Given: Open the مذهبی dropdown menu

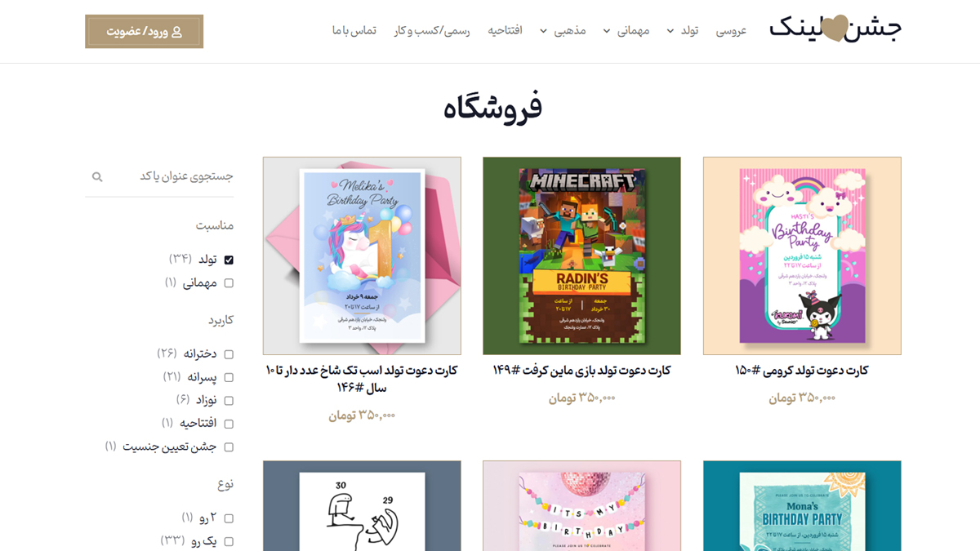Looking at the screenshot, I should (x=542, y=31).
